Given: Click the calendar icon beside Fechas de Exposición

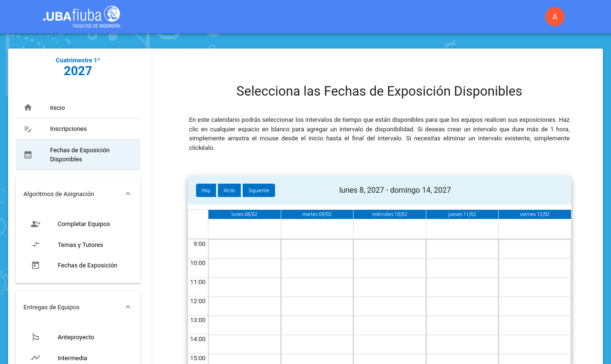Looking at the screenshot, I should coord(36,266).
